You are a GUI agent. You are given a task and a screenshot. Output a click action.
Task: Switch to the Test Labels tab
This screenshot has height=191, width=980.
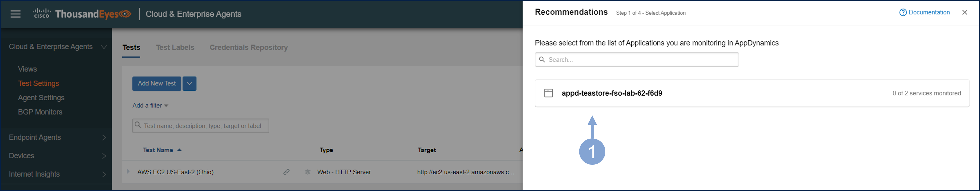175,48
